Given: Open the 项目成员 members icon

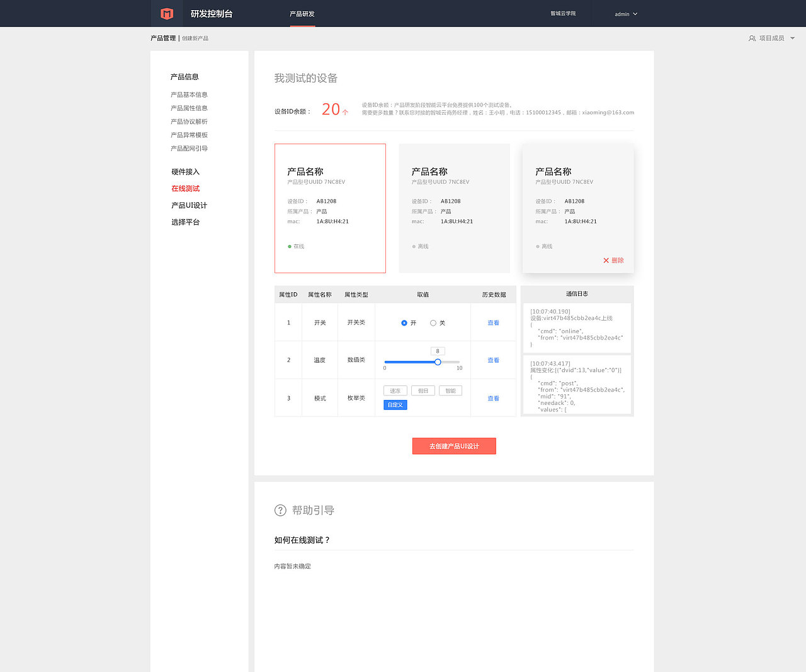Looking at the screenshot, I should (x=752, y=38).
